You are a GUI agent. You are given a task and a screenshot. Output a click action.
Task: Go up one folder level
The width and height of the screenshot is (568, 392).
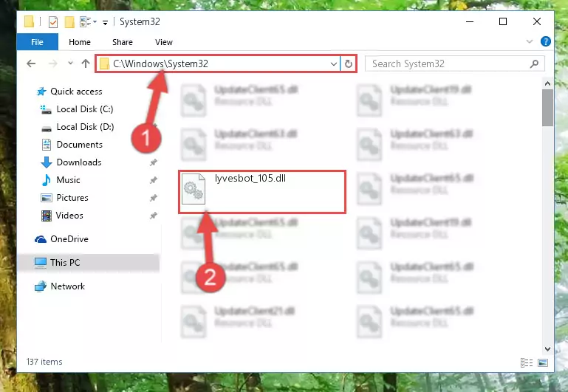click(86, 63)
